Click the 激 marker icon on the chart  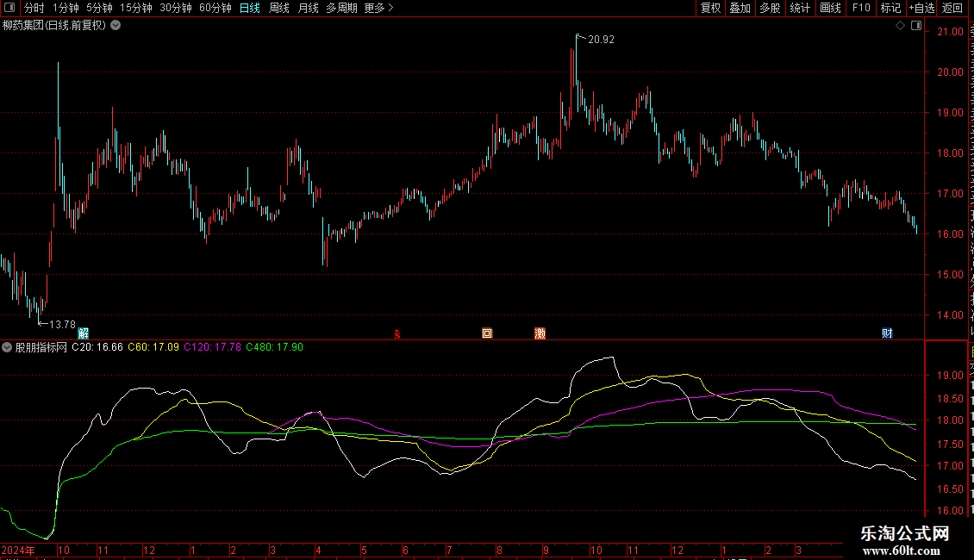[540, 333]
